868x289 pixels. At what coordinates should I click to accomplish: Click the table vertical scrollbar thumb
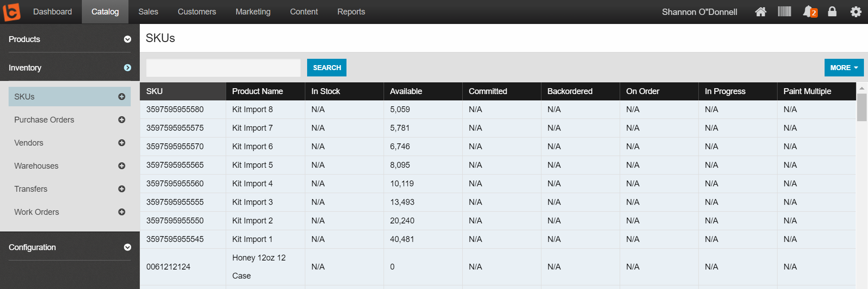[x=862, y=107]
